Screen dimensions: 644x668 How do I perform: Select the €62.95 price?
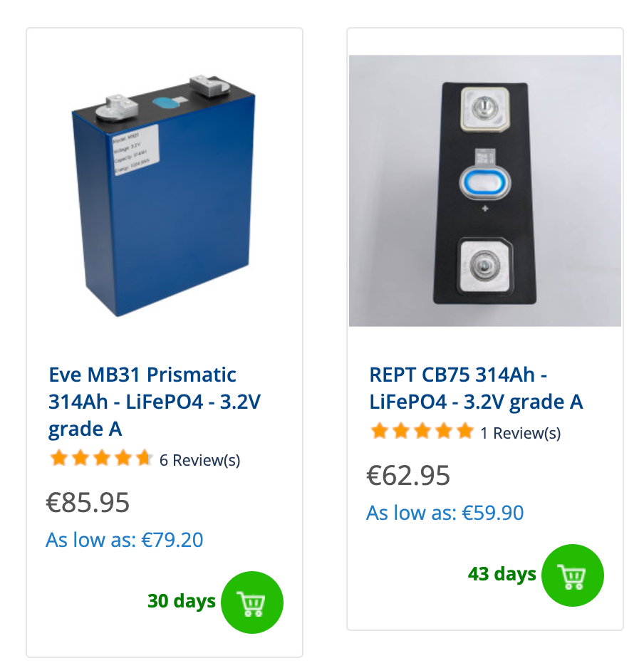point(408,475)
